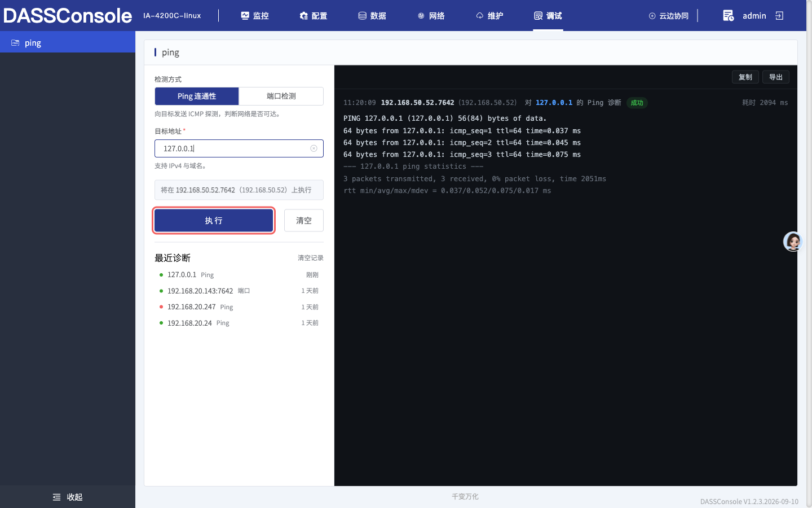This screenshot has width=812, height=508.
Task: Click the 数据 database icon
Action: pyautogui.click(x=363, y=16)
